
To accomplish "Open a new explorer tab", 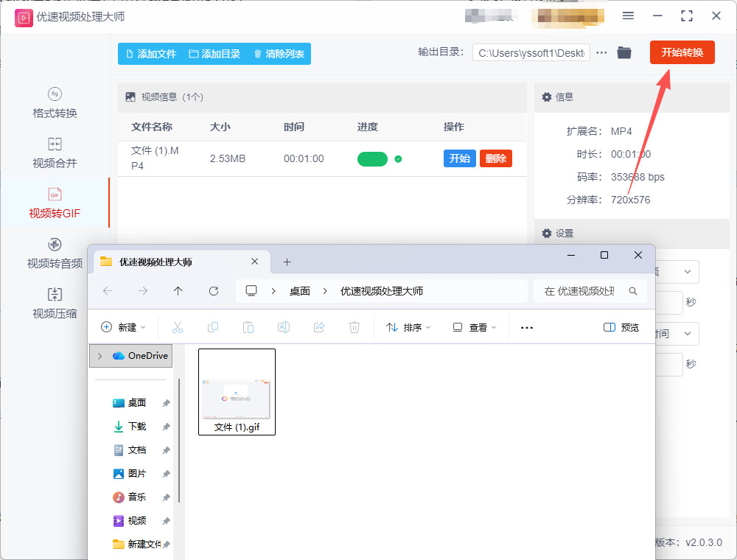I will 287,262.
